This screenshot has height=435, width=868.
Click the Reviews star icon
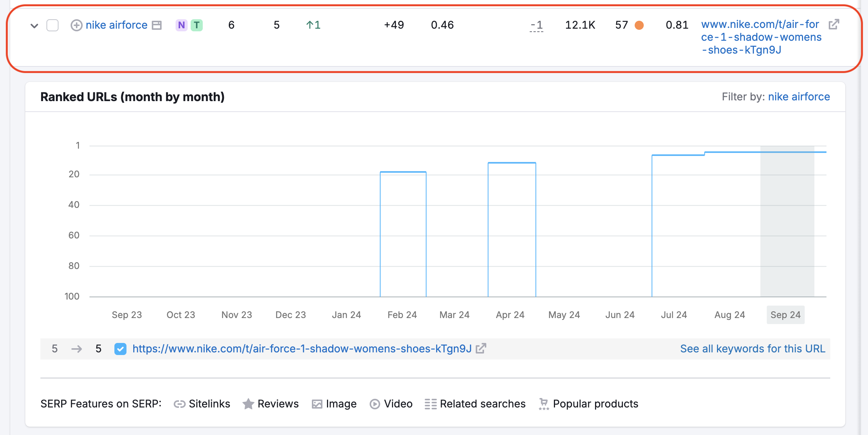coord(248,404)
